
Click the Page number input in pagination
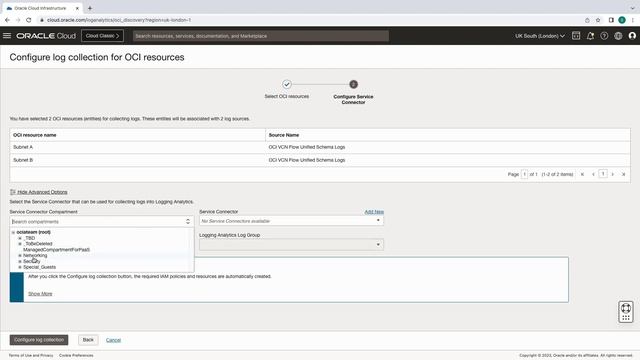click(x=524, y=174)
